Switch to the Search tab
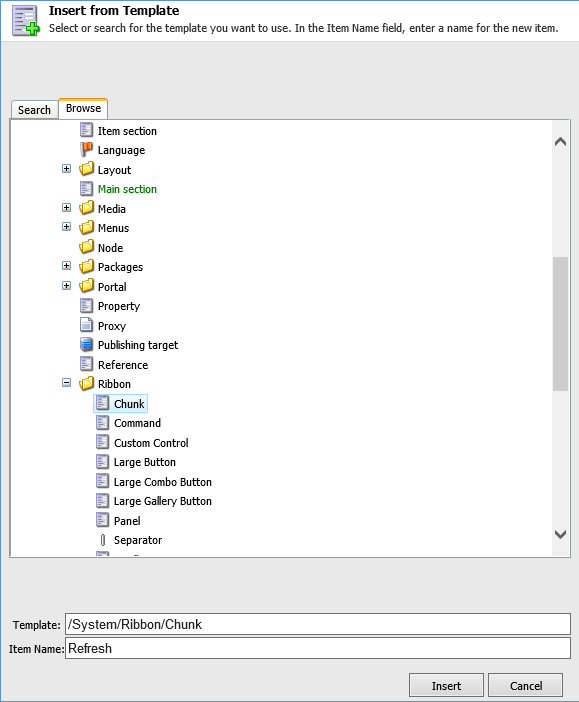Image resolution: width=579 pixels, height=702 pixels. pos(34,110)
